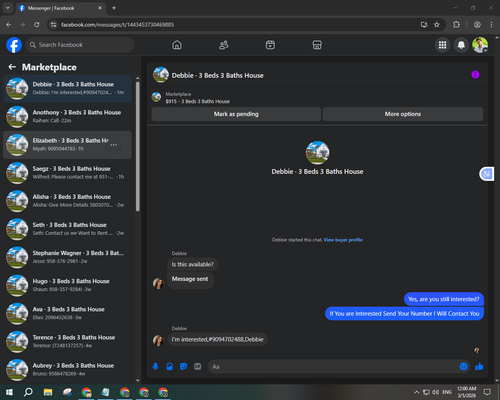Open Chrome profile icon in toolbar

pyautogui.click(x=477, y=25)
